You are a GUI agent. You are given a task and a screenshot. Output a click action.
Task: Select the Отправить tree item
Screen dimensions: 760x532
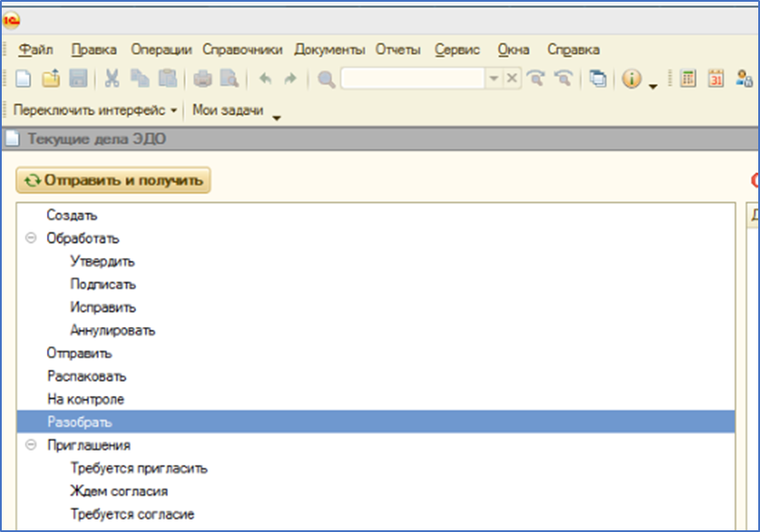click(79, 353)
